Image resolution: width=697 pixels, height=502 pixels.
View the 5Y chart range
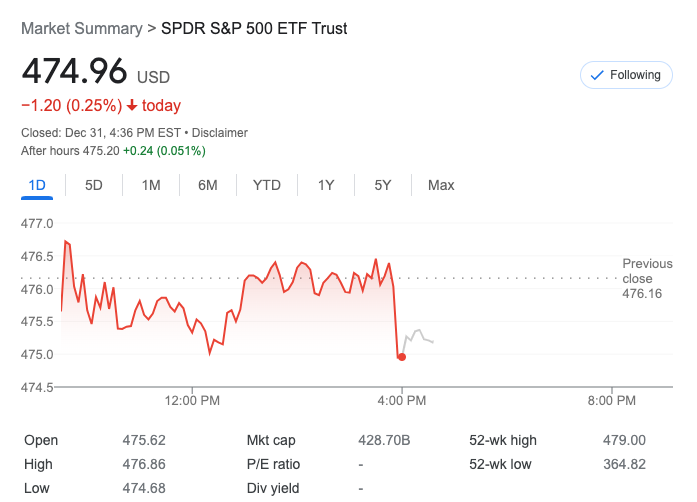pyautogui.click(x=383, y=185)
